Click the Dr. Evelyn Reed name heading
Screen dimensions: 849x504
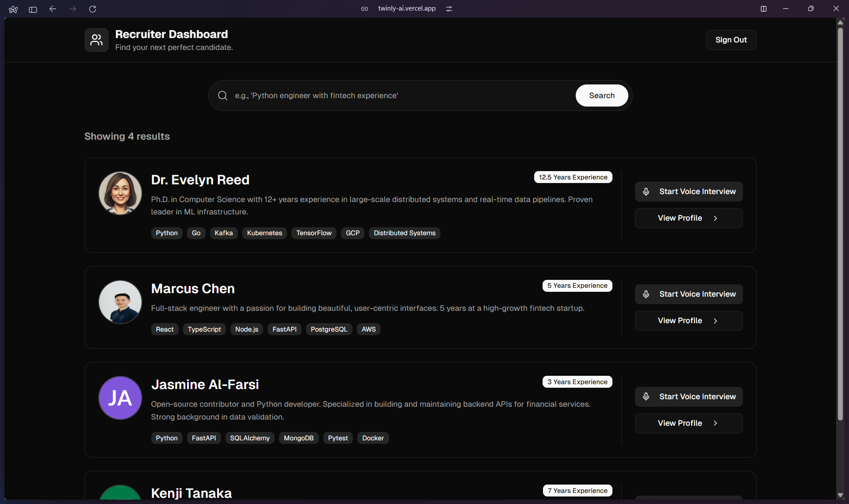pyautogui.click(x=200, y=180)
